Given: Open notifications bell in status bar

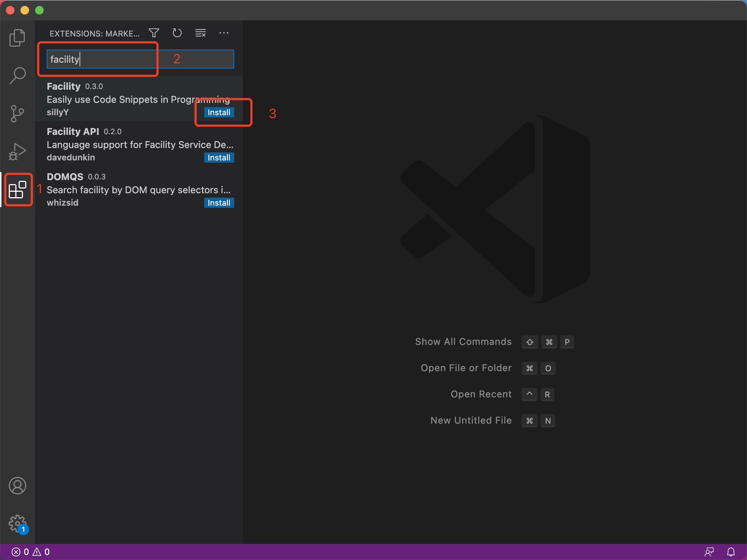Looking at the screenshot, I should 731,552.
